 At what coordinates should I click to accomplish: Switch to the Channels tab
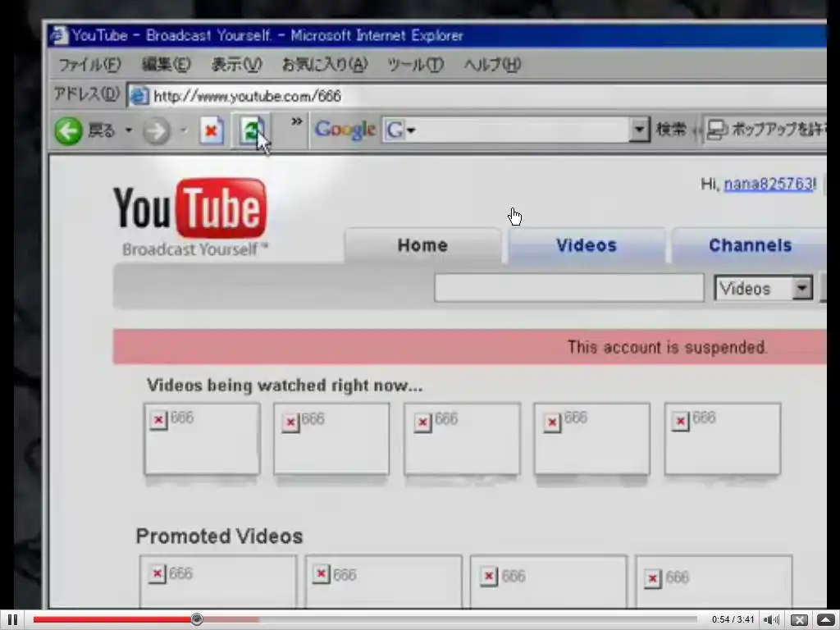[750, 245]
